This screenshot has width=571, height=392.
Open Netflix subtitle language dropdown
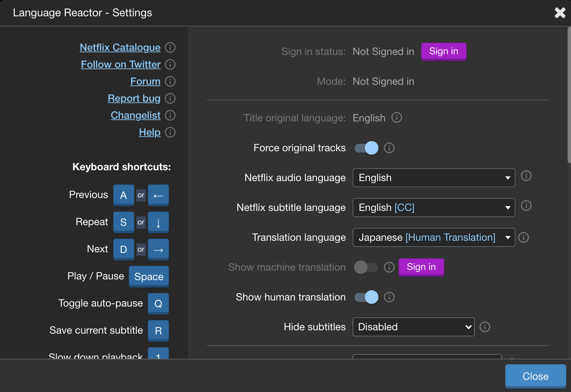434,208
